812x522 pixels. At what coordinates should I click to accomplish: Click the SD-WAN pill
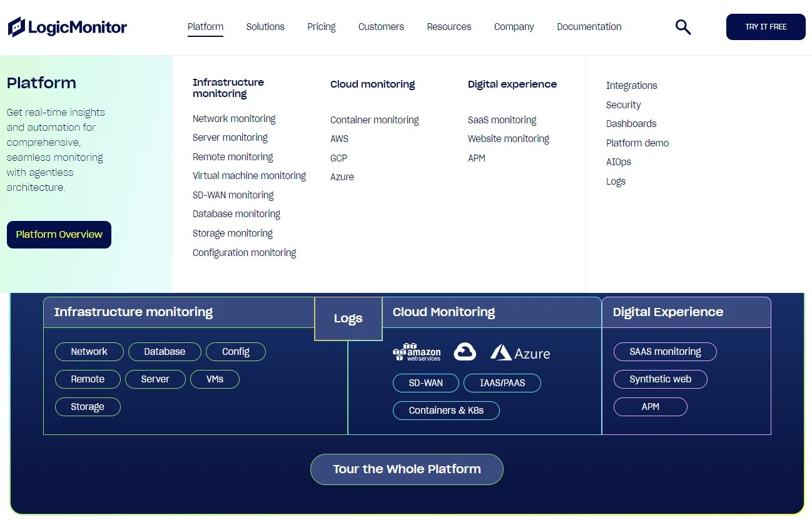pos(426,383)
